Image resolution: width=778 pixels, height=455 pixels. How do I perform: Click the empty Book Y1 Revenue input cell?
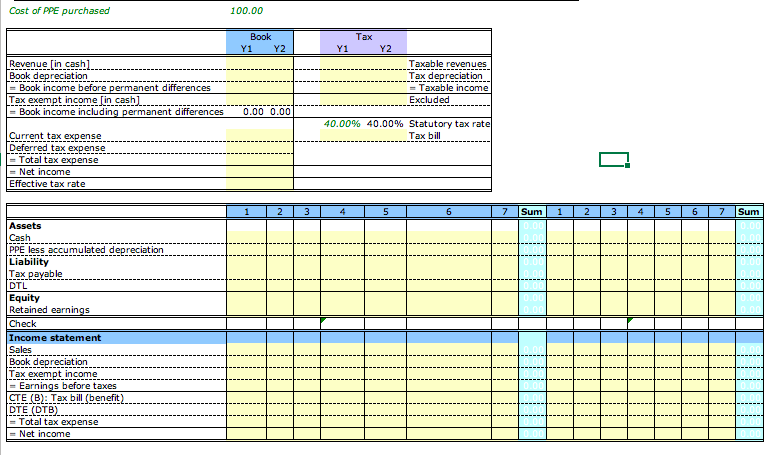pos(246,64)
